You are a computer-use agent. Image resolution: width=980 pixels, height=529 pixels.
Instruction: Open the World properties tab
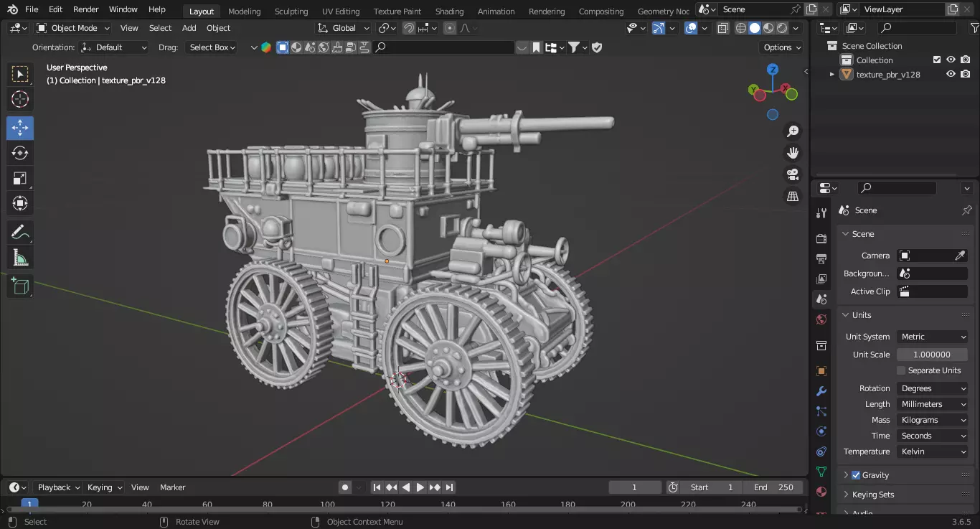click(821, 319)
